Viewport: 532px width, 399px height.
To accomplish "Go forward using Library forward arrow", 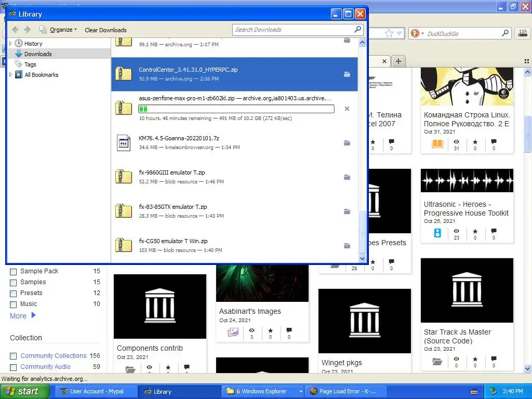I will (28, 30).
